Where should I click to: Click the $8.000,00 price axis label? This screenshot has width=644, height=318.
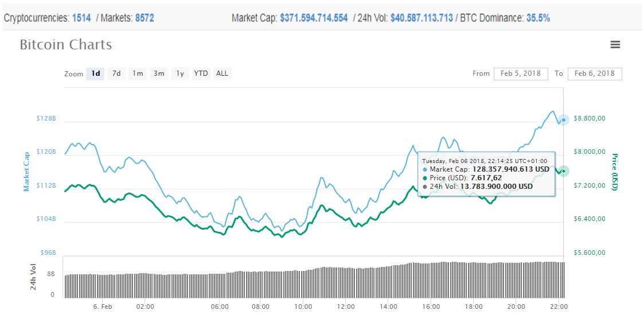tap(590, 152)
